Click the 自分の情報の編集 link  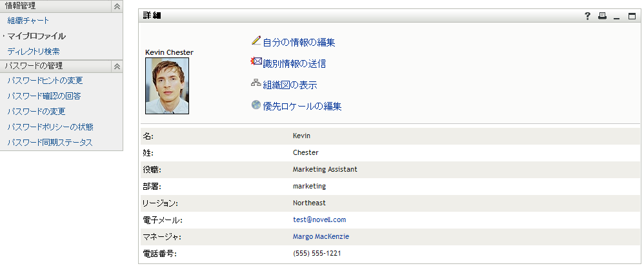(x=299, y=43)
